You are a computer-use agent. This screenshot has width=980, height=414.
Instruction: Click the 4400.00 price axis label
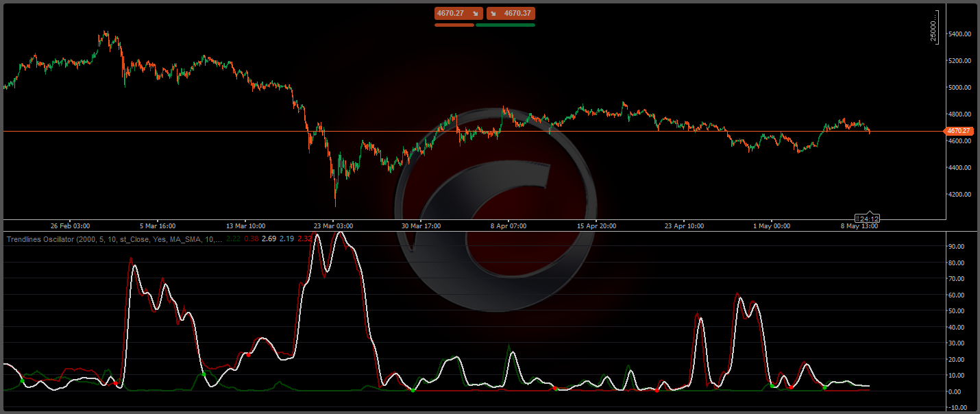coord(960,167)
